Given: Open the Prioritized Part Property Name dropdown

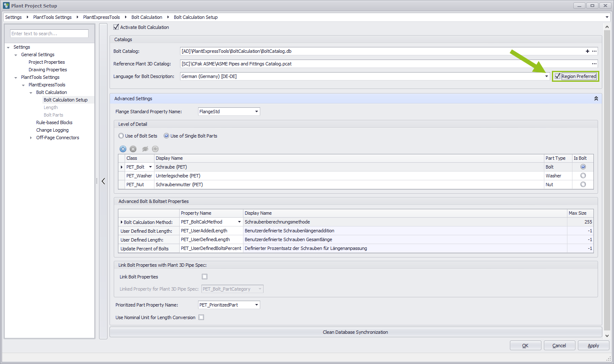Looking at the screenshot, I should pos(256,305).
